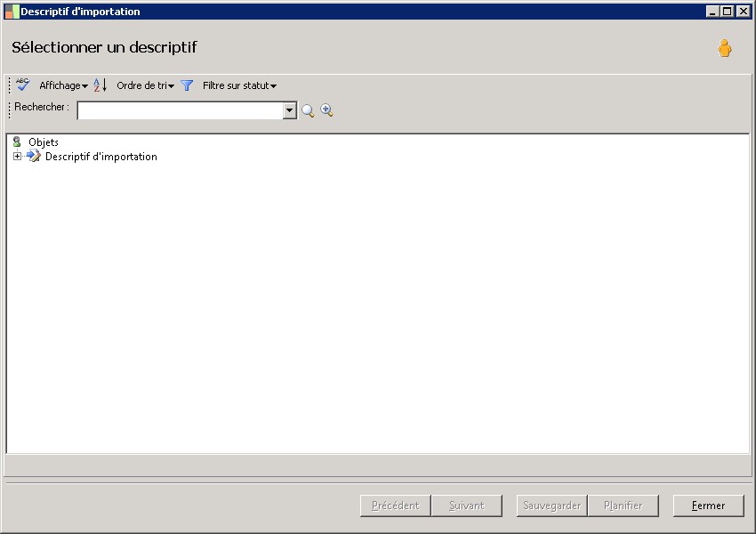Minimize the Descriptif d'importation window
Viewport: 756px width, 534px height.
tap(712, 11)
